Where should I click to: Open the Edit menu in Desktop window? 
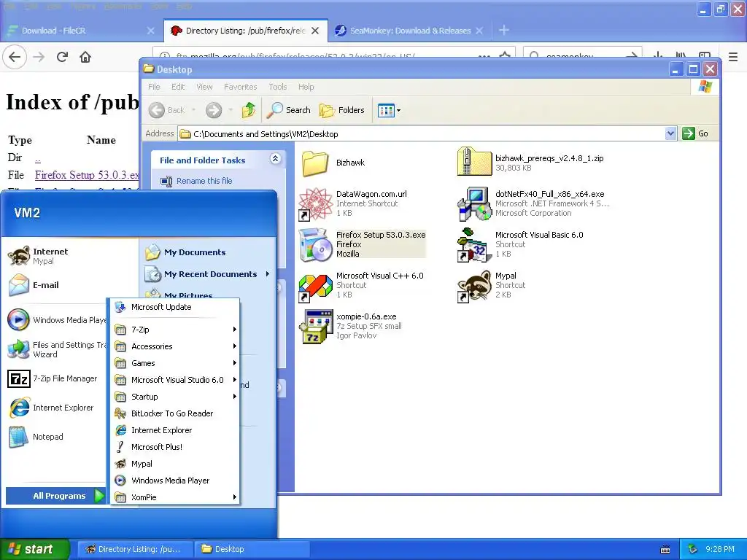178,87
